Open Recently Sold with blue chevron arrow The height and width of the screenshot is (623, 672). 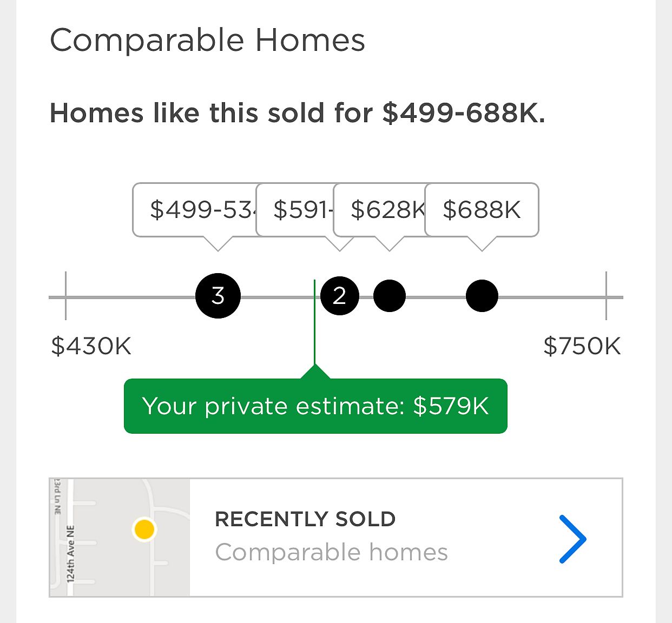pyautogui.click(x=572, y=539)
